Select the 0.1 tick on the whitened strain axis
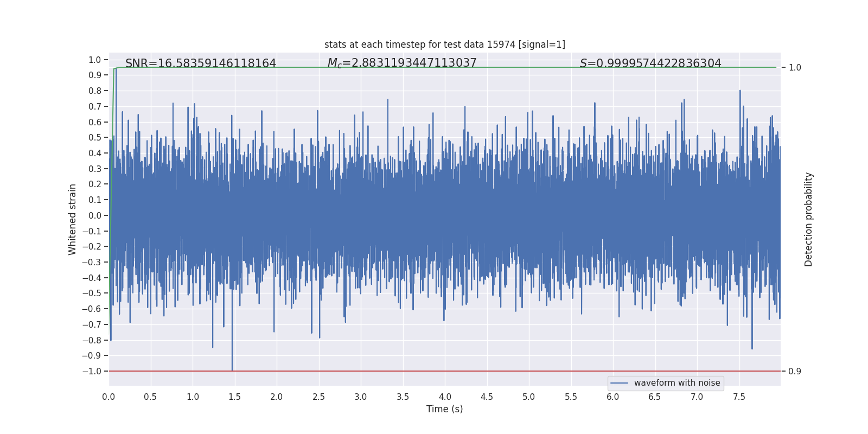 tap(95, 200)
